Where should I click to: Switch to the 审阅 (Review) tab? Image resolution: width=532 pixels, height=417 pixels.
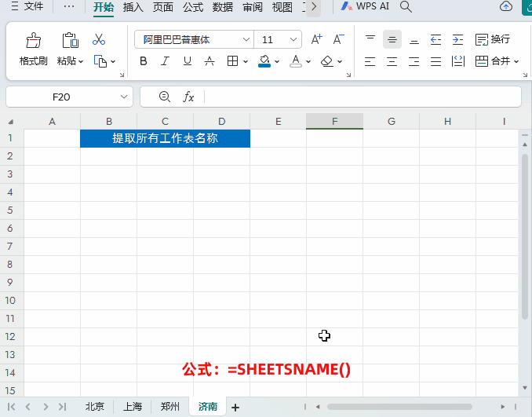[253, 7]
